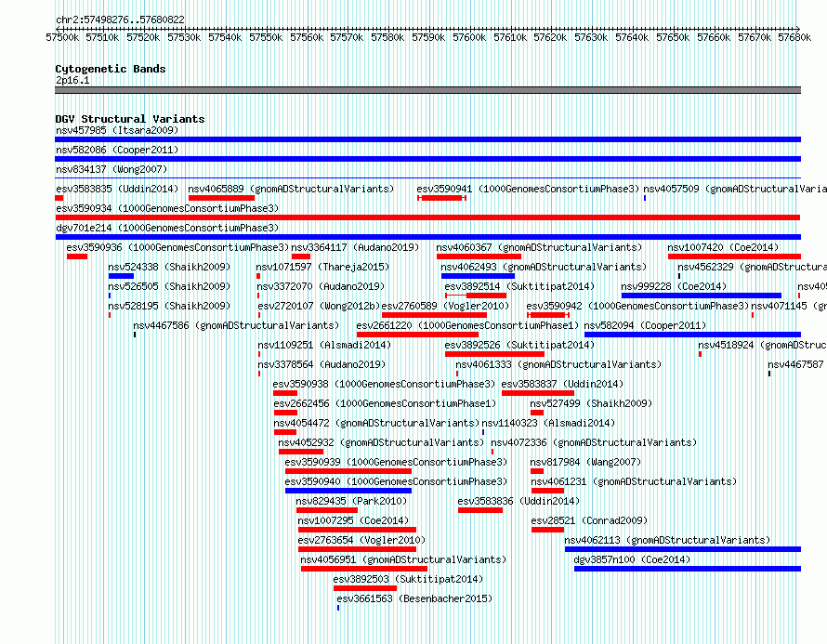This screenshot has height=644, width=827.
Task: Click nsv999228 (Coe2014) label
Action: click(x=674, y=286)
